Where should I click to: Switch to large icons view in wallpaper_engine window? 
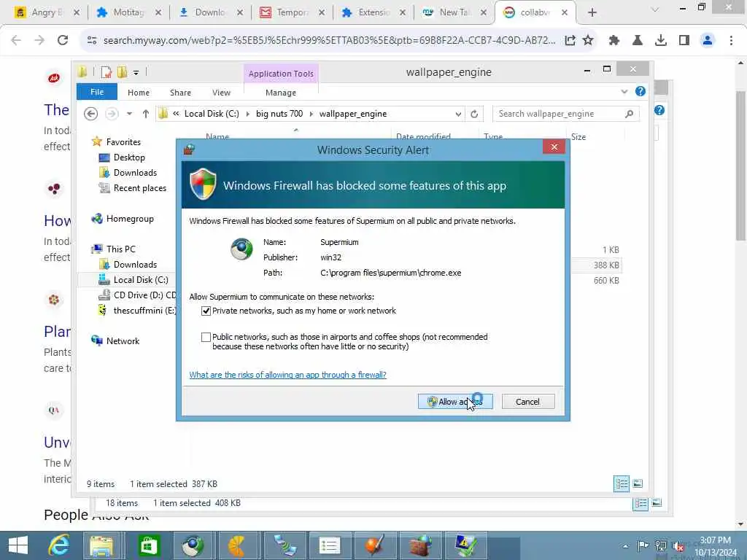click(638, 484)
